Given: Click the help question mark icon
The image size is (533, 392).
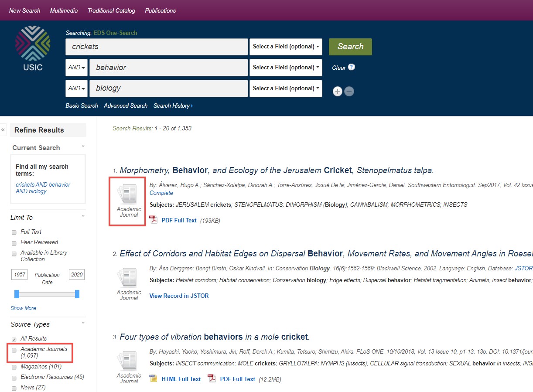Looking at the screenshot, I should point(352,67).
